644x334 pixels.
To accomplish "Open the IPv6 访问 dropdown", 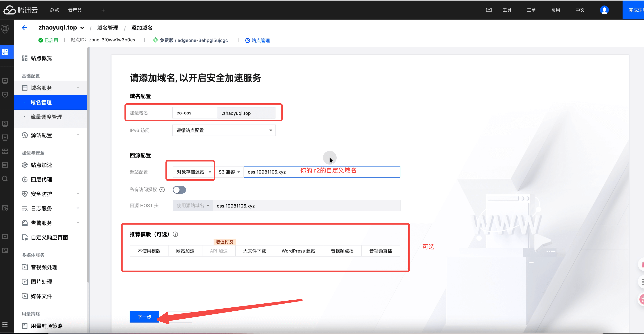I will coord(224,130).
